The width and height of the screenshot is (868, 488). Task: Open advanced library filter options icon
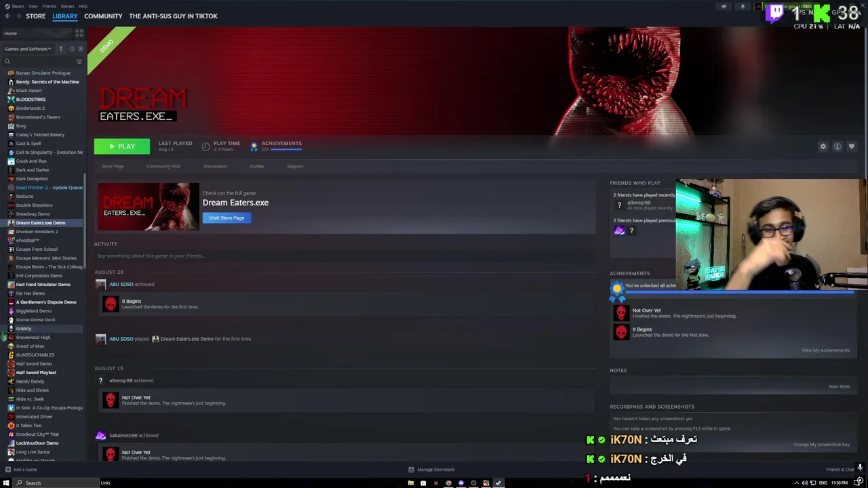pos(79,62)
